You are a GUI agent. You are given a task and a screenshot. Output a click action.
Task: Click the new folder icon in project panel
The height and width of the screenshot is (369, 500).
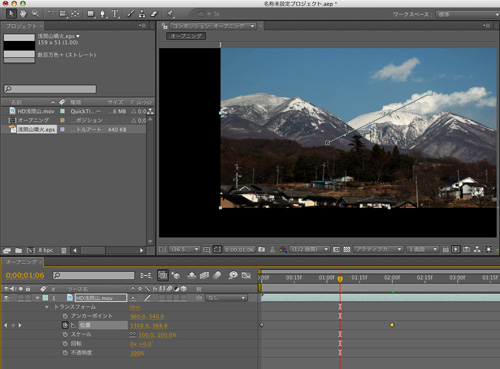pos(18,250)
